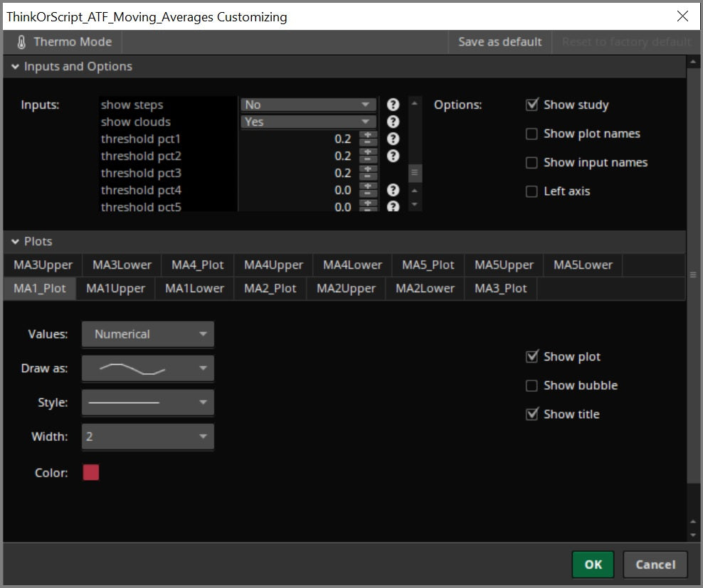Increase threshold pct3 with plus button
Image resolution: width=703 pixels, height=588 pixels.
368,169
